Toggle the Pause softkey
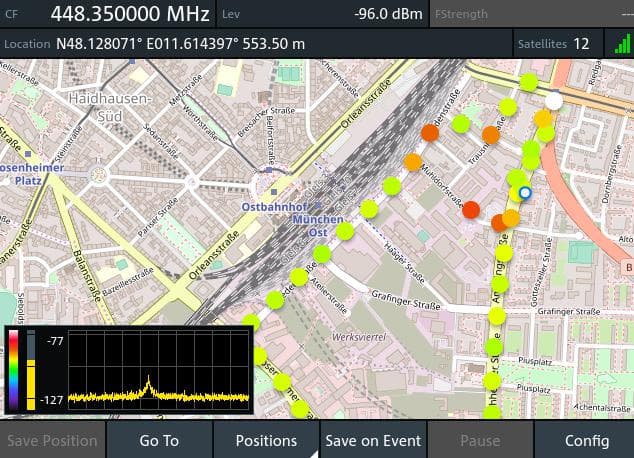 point(480,440)
